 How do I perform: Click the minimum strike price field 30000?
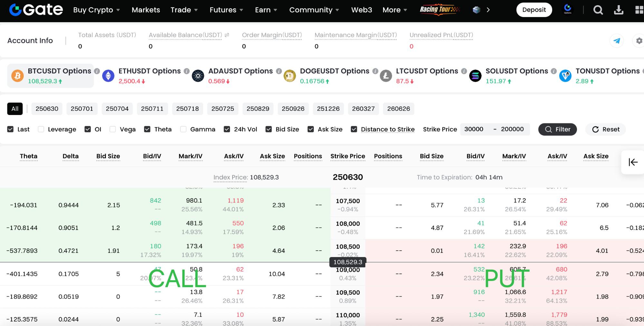[x=474, y=129]
